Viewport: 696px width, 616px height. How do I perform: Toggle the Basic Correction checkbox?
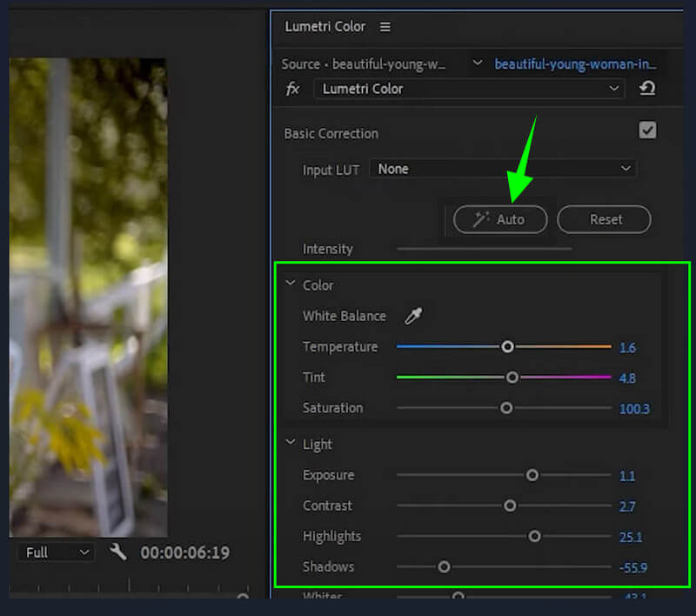tap(647, 130)
